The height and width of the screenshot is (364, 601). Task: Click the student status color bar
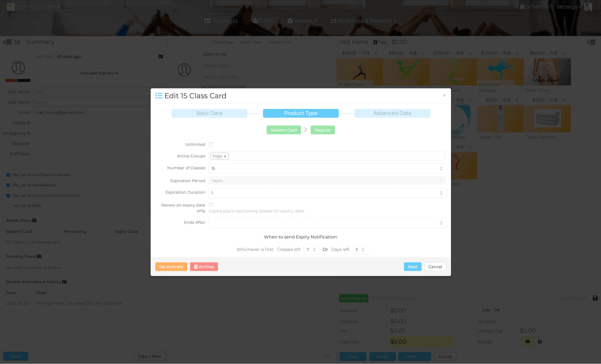point(18,80)
